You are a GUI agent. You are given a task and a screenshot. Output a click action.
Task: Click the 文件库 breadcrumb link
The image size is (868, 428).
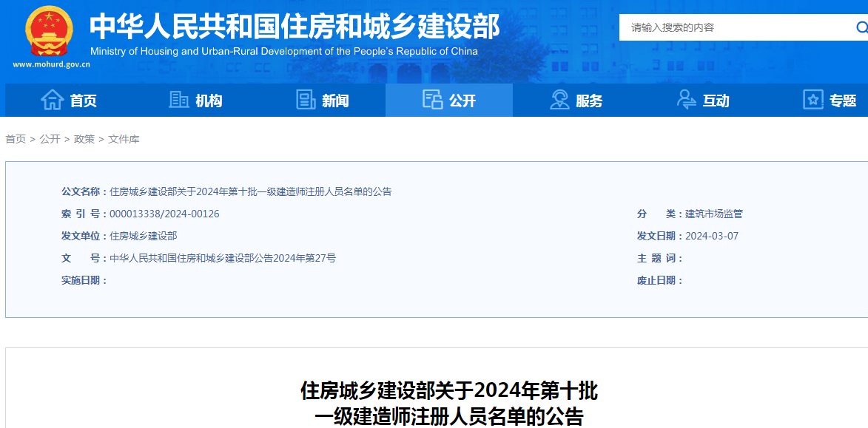click(124, 140)
